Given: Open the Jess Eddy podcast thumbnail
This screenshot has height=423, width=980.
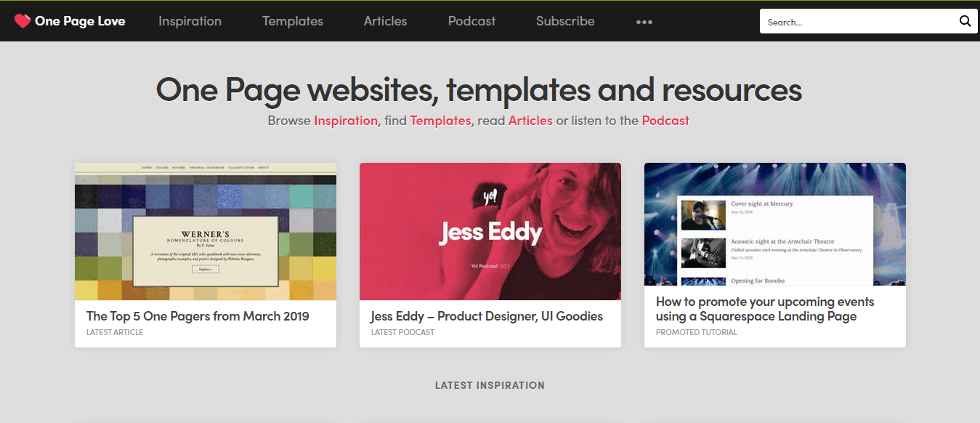Looking at the screenshot, I should click(490, 231).
